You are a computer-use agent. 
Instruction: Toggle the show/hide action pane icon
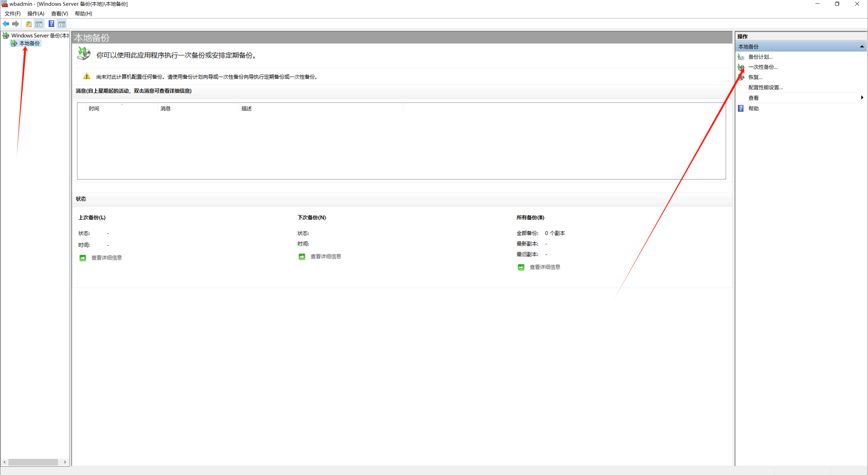point(62,24)
